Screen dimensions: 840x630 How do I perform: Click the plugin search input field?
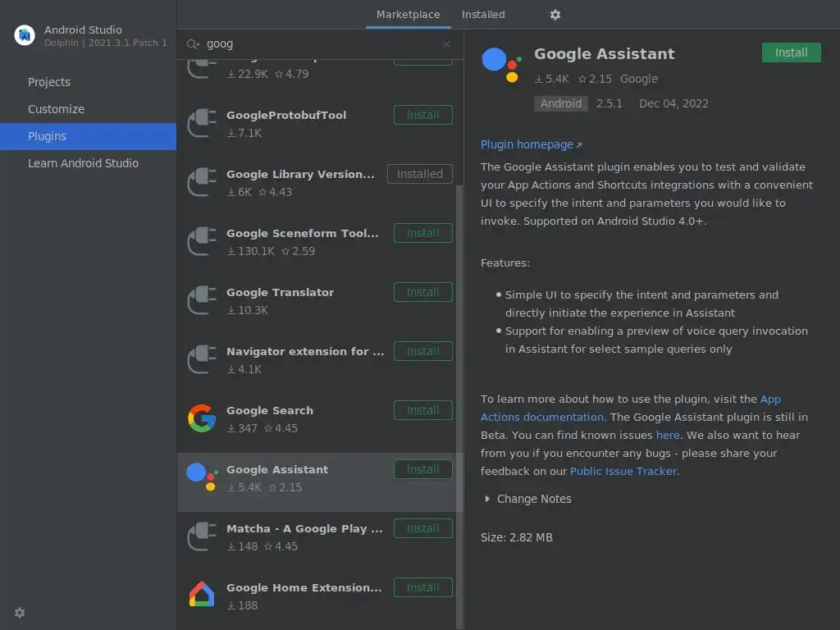click(320, 44)
